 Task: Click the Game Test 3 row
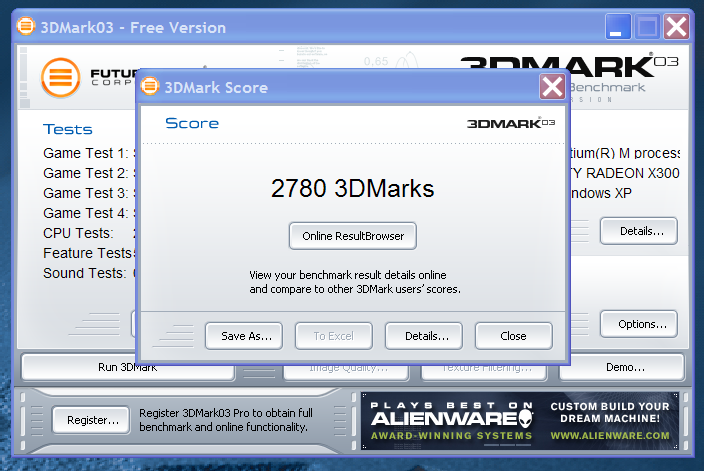tap(89, 193)
